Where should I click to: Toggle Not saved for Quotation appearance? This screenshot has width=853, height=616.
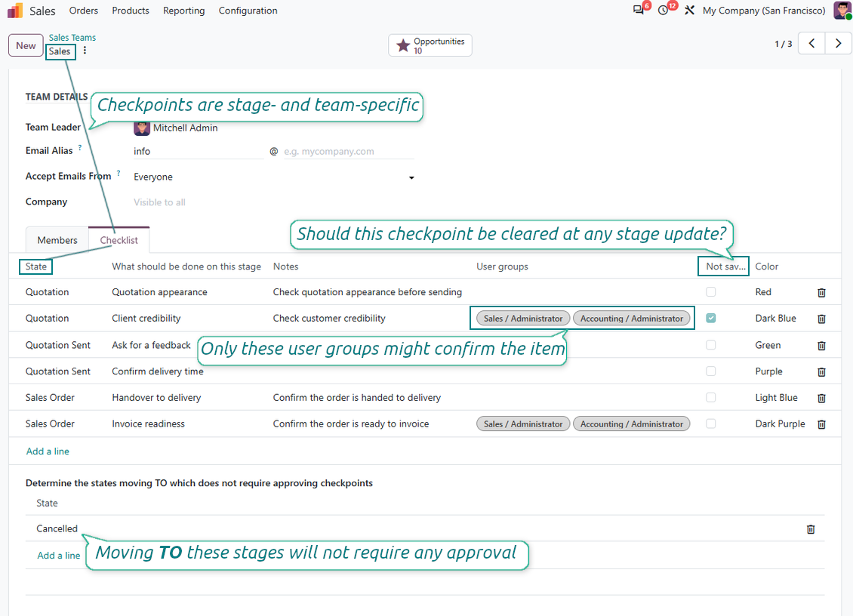(x=710, y=292)
